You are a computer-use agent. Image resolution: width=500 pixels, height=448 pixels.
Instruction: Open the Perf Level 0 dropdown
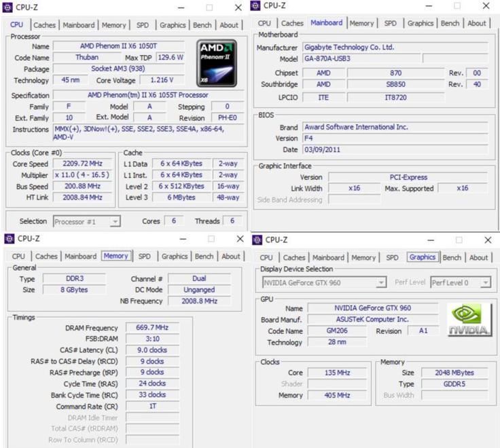pyautogui.click(x=461, y=282)
